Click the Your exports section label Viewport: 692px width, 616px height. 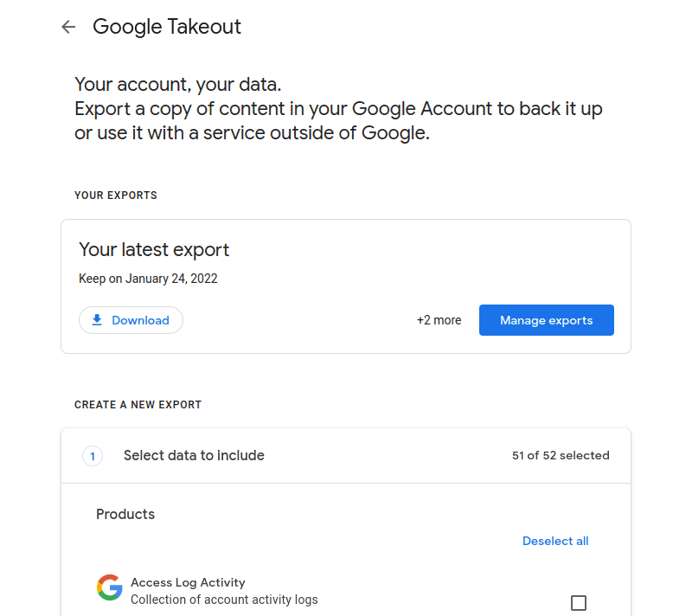click(x=116, y=195)
